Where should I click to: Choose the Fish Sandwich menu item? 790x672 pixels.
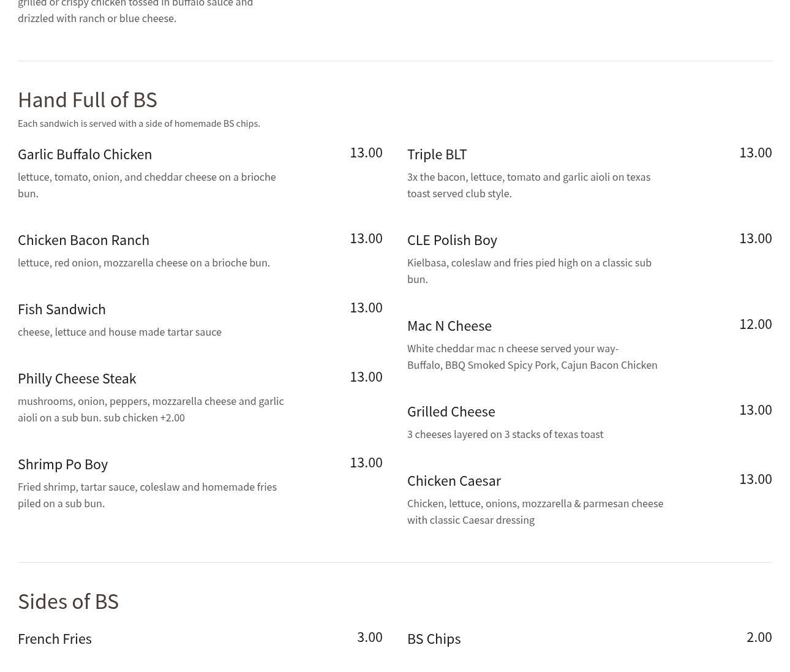tap(61, 309)
